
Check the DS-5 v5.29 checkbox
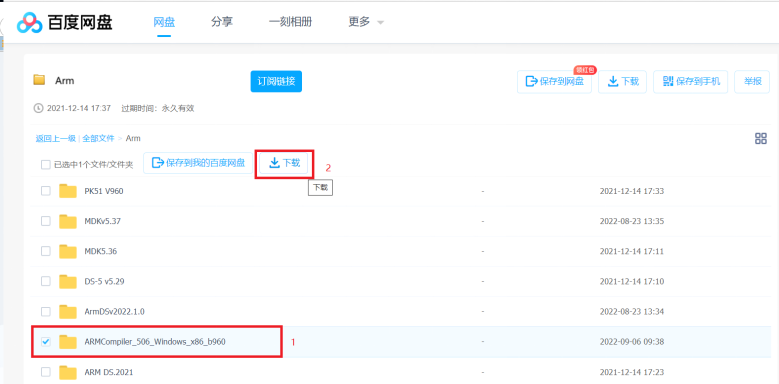(45, 282)
